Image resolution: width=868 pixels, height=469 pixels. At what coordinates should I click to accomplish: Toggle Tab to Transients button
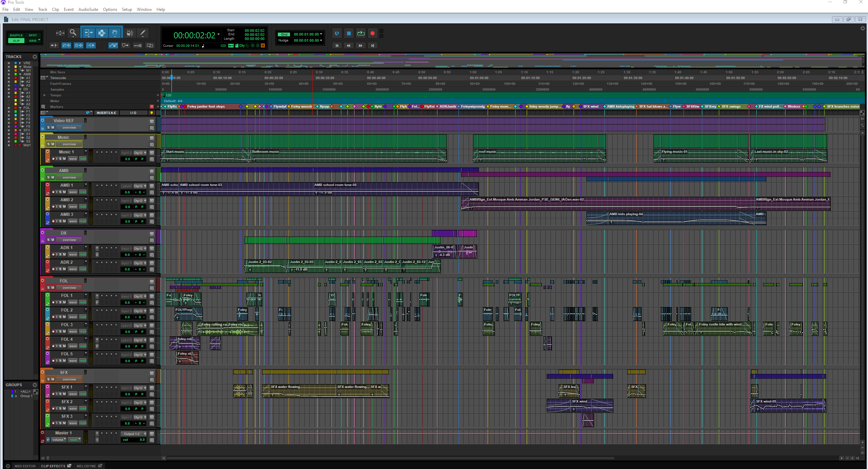(x=54, y=45)
